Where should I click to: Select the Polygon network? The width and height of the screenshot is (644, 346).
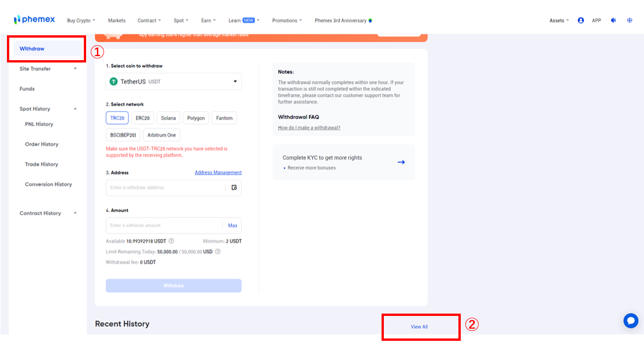[196, 118]
